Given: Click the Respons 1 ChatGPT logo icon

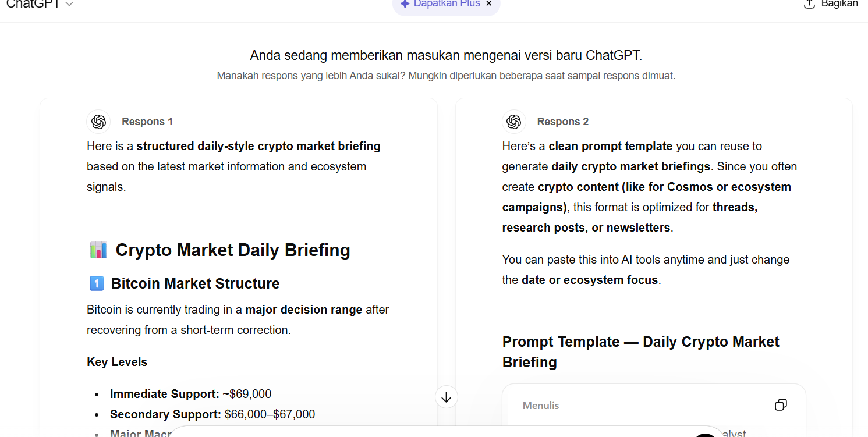Looking at the screenshot, I should [98, 122].
